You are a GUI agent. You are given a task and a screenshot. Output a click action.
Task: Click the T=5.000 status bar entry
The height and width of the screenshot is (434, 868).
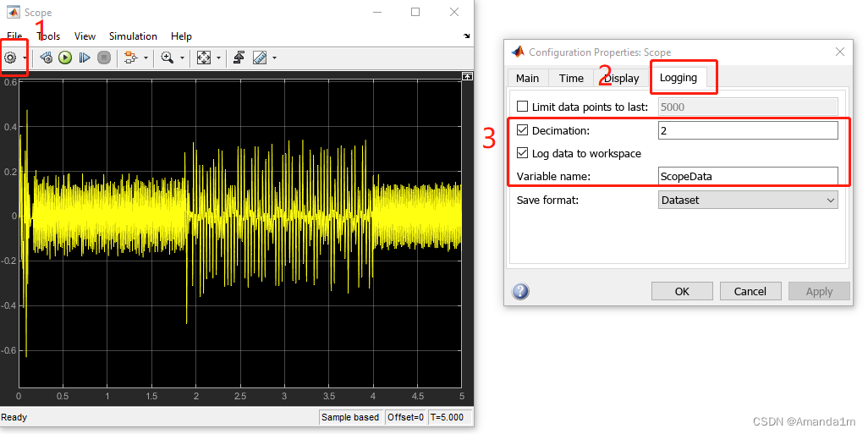pyautogui.click(x=449, y=417)
